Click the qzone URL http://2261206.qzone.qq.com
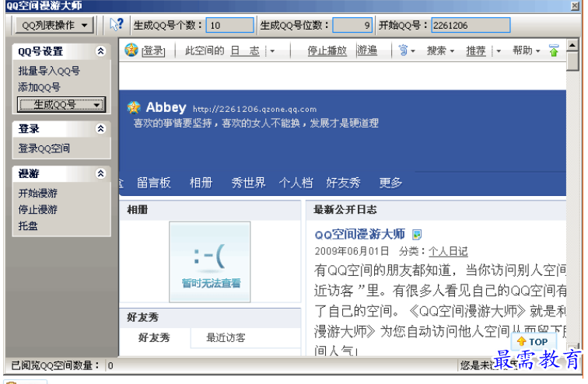The image size is (588, 384). point(254,110)
